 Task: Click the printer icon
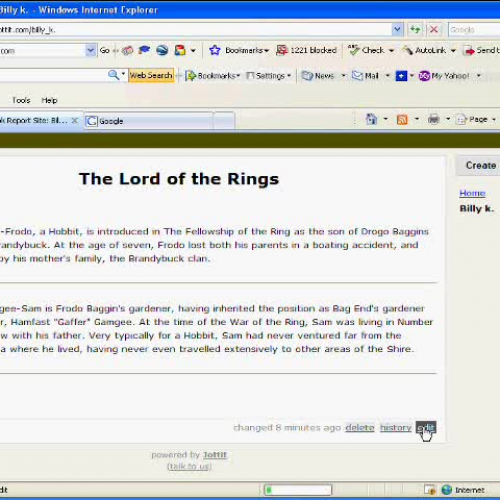tap(433, 119)
